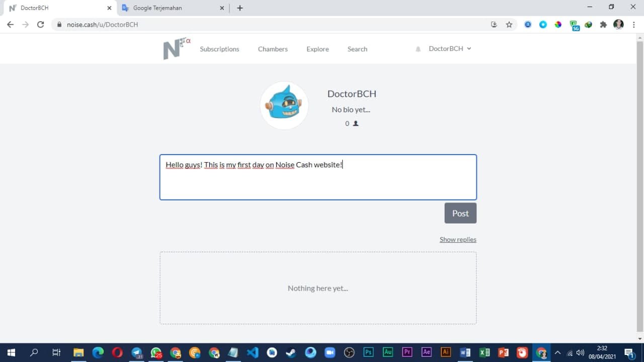
Task: Open Visual Studio Code from the taskbar
Action: coord(253,352)
